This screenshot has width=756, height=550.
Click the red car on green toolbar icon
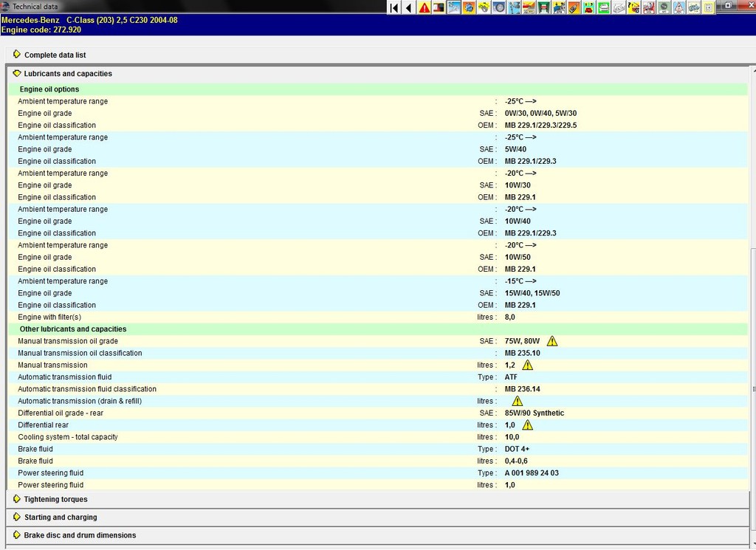click(588, 7)
